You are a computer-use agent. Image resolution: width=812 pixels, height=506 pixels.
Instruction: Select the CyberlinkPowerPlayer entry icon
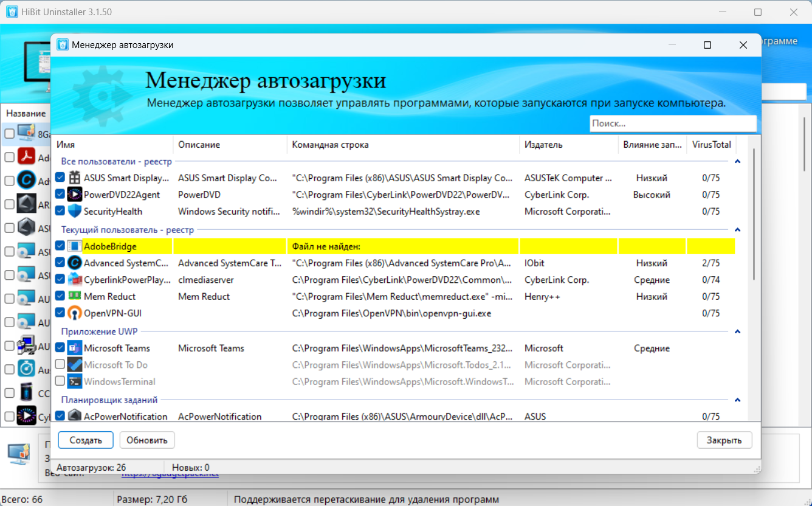pyautogui.click(x=74, y=280)
